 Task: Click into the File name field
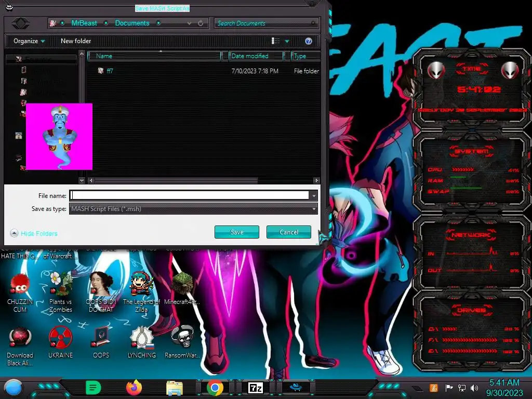(190, 195)
